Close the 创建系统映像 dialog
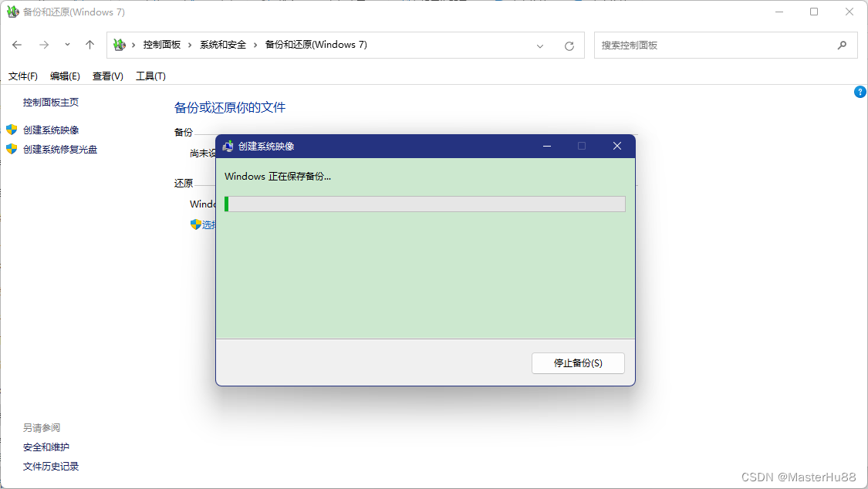 pos(617,146)
